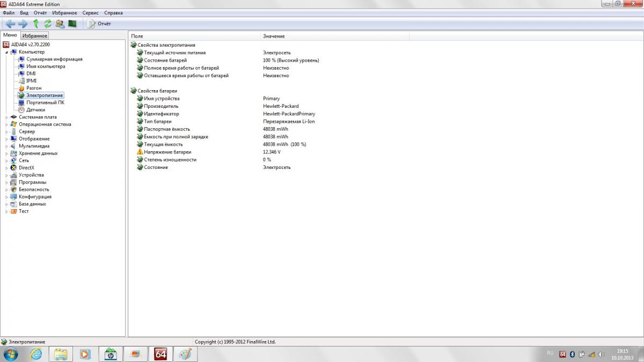The width and height of the screenshot is (644, 362).
Task: Open the IPMI tree item
Action: 31,81
